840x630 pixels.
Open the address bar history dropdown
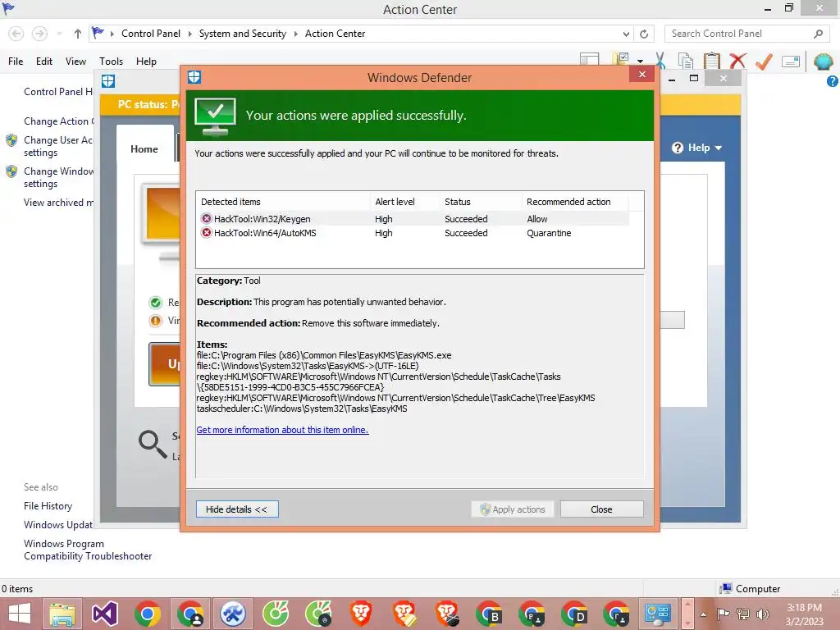626,34
